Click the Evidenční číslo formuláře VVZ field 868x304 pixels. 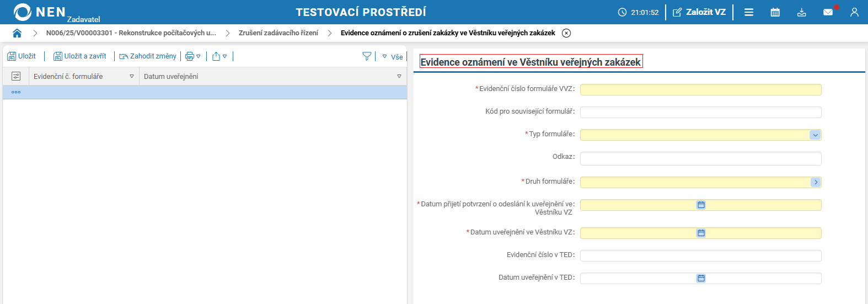click(x=700, y=89)
